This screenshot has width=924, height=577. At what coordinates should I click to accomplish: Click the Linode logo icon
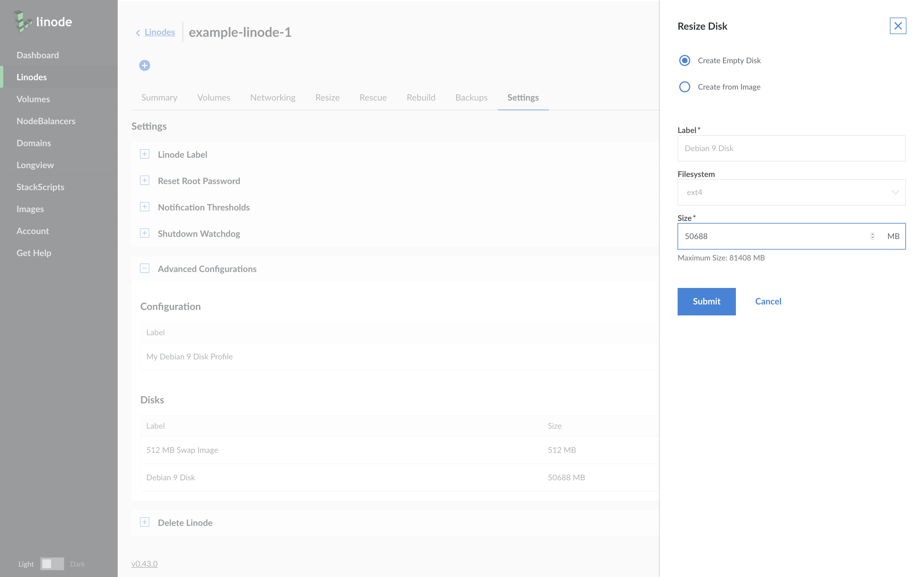[23, 22]
